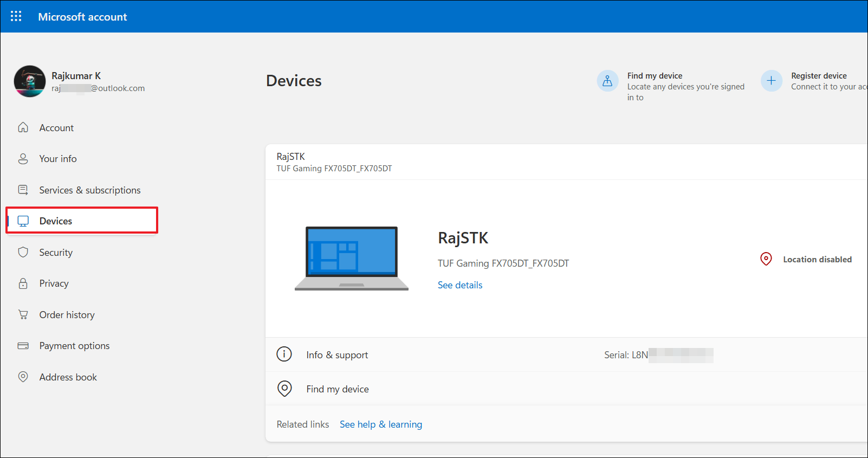
Task: Select Address book in the sidebar
Action: pyautogui.click(x=68, y=377)
